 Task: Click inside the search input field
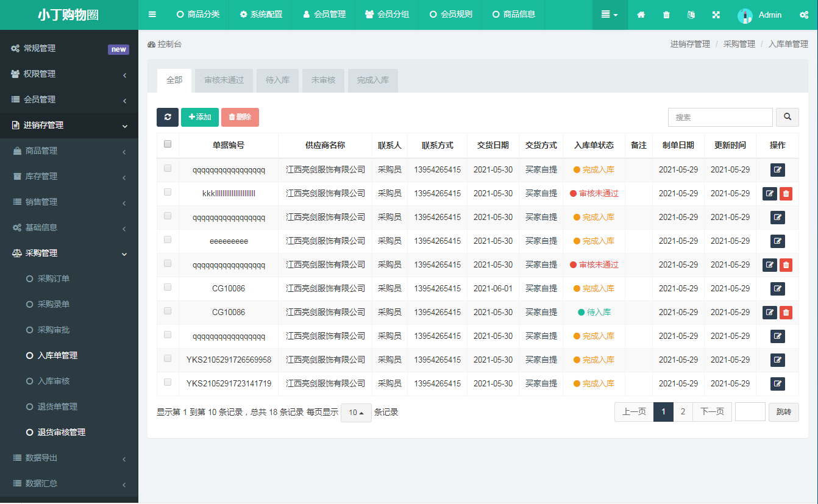(x=720, y=117)
